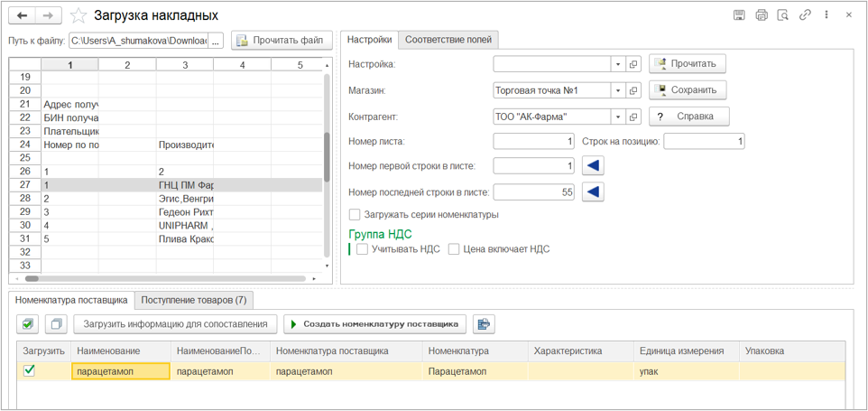Click Сохранить settings button

click(x=687, y=89)
